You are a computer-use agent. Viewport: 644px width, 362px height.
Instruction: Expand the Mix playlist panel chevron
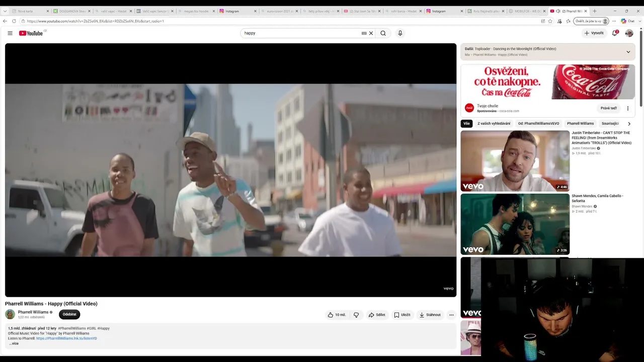click(628, 52)
